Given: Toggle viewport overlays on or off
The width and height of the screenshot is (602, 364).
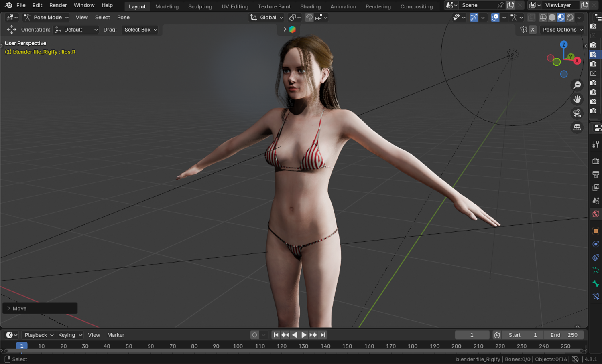Looking at the screenshot, I should point(495,18).
